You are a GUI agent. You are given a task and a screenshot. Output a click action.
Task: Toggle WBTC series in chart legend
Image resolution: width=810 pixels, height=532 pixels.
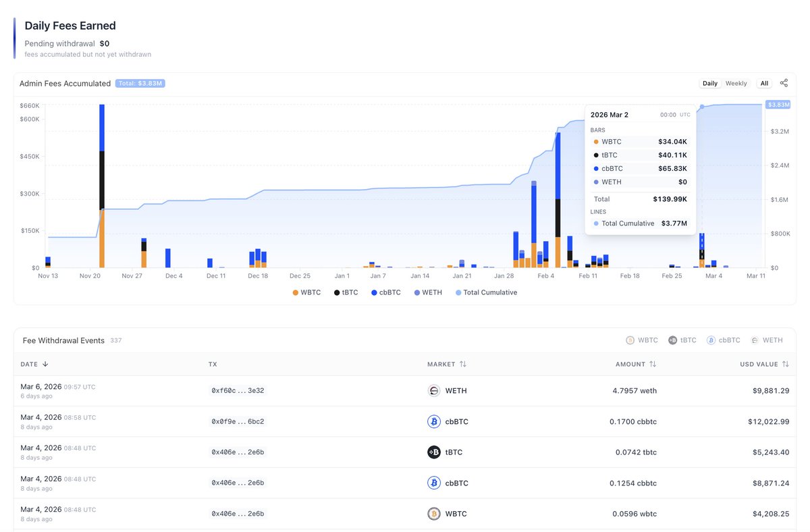(307, 292)
